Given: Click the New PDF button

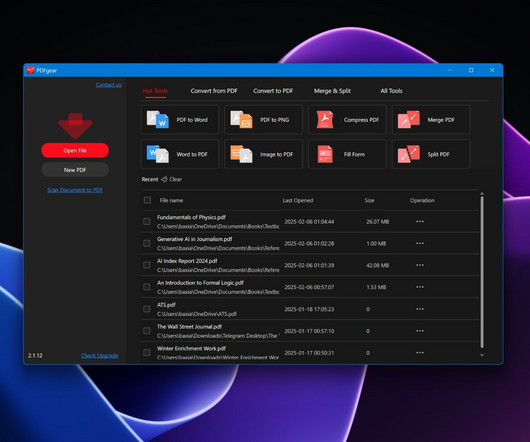Looking at the screenshot, I should (x=75, y=170).
